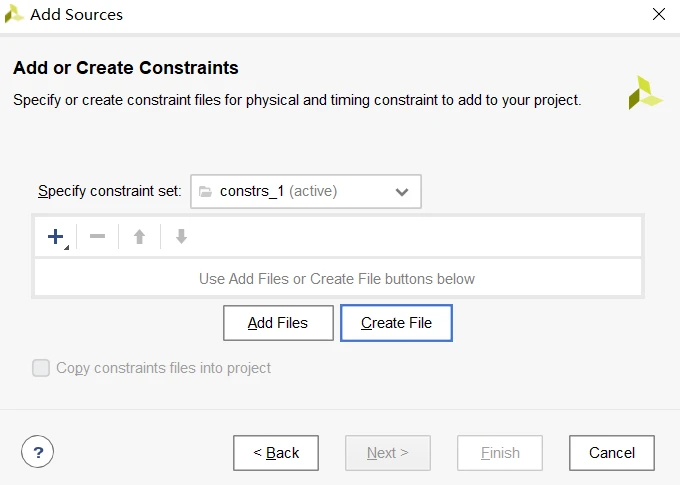Click the folder icon beside constrs_1
This screenshot has width=680, height=485.
point(205,191)
